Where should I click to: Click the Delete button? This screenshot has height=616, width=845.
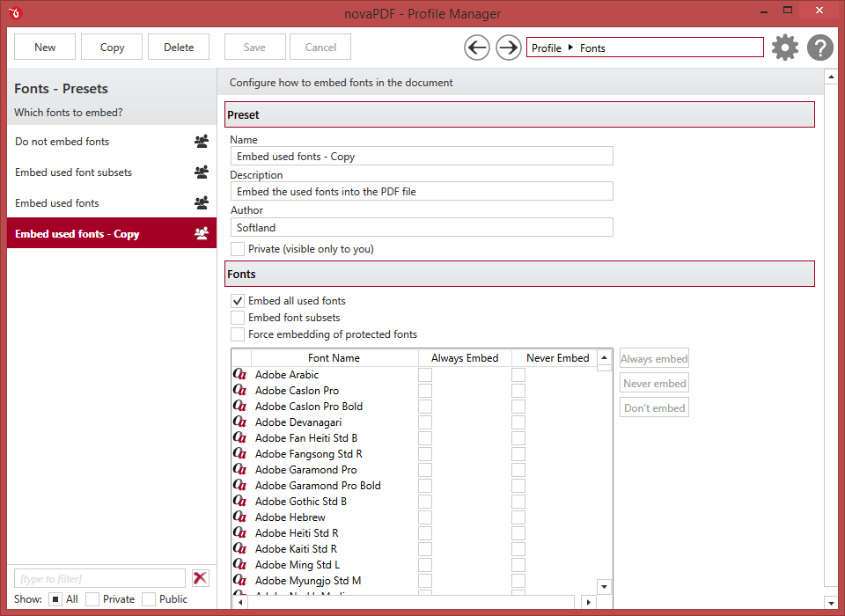[x=179, y=47]
